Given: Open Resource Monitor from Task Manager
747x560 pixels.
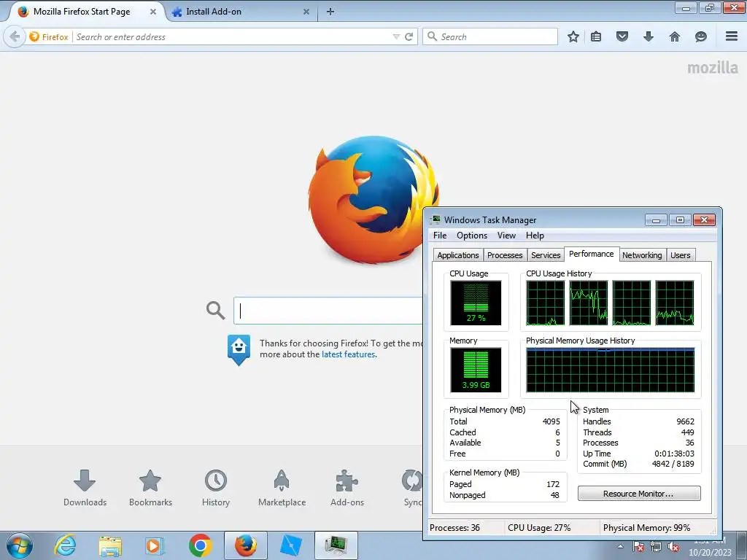Looking at the screenshot, I should point(639,494).
